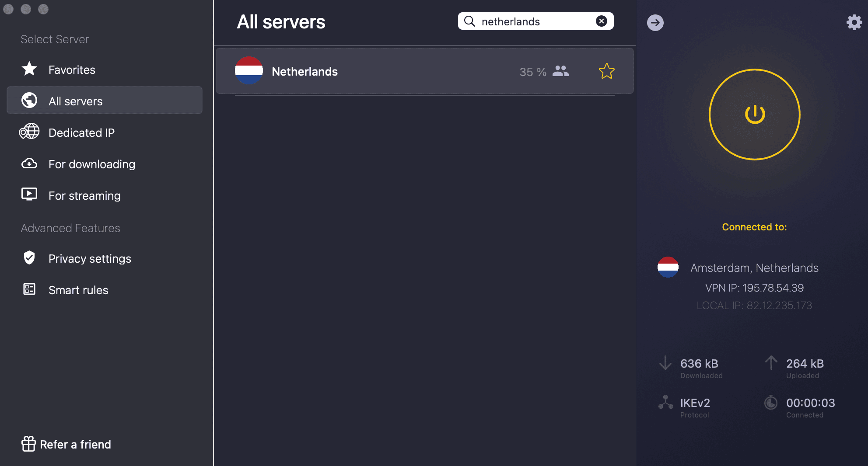Click the 264 kB uploaded value
This screenshot has width=868, height=466.
[x=805, y=363]
